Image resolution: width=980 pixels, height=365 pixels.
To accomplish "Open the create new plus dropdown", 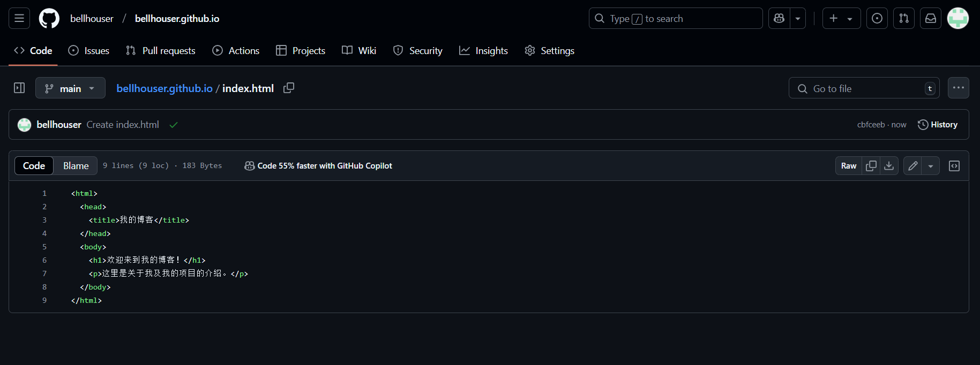I will [841, 19].
